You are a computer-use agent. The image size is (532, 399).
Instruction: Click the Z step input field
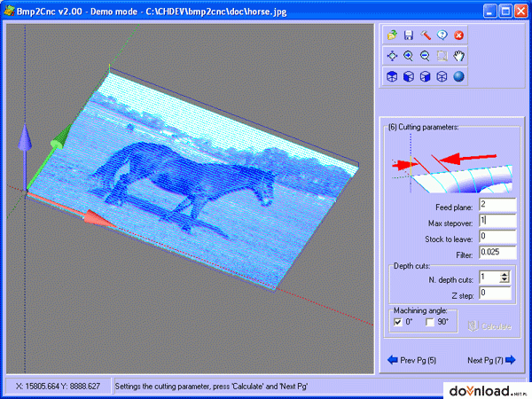pos(495,293)
